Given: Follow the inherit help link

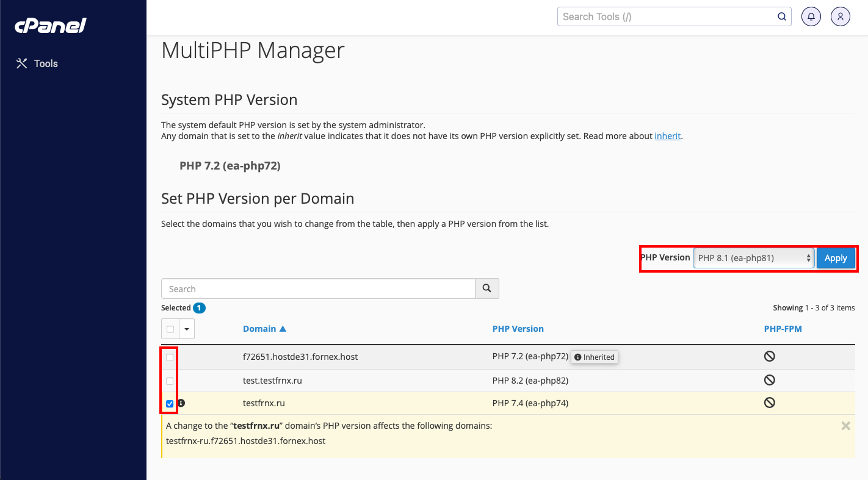Looking at the screenshot, I should pos(668,136).
